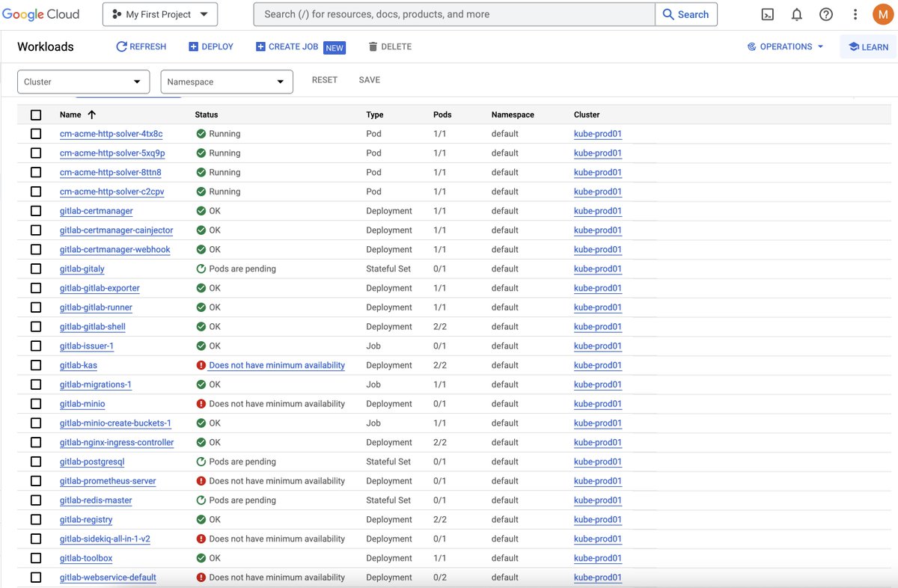This screenshot has width=898, height=588.
Task: Click the error icon for gitlab-prometheus-server
Action: click(x=201, y=481)
